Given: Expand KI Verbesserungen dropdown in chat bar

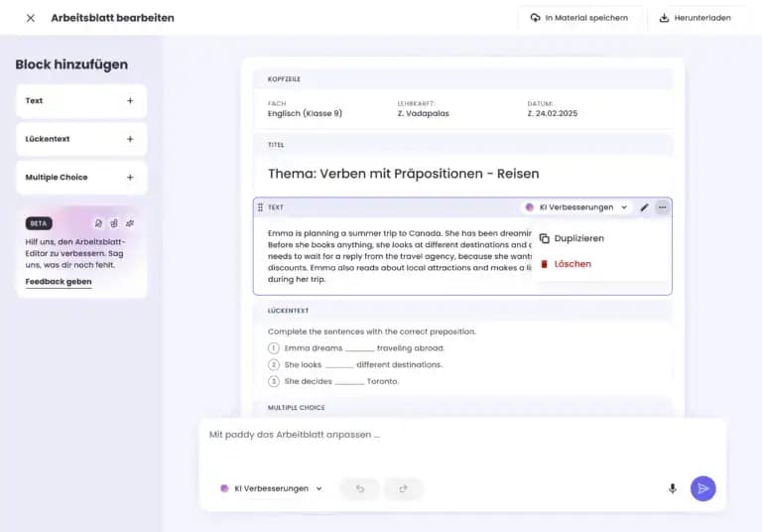Looking at the screenshot, I should (271, 488).
